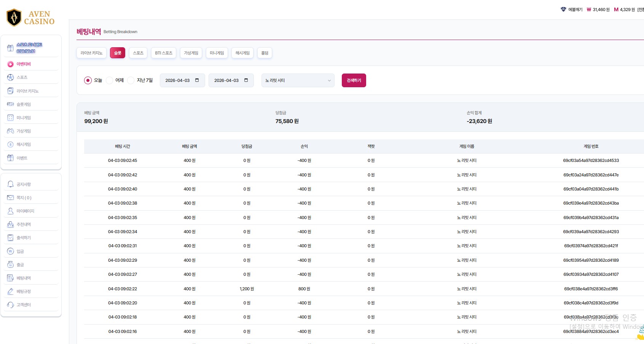Click the 마이페이지 user profile icon
The width and height of the screenshot is (644, 344).
(11, 211)
